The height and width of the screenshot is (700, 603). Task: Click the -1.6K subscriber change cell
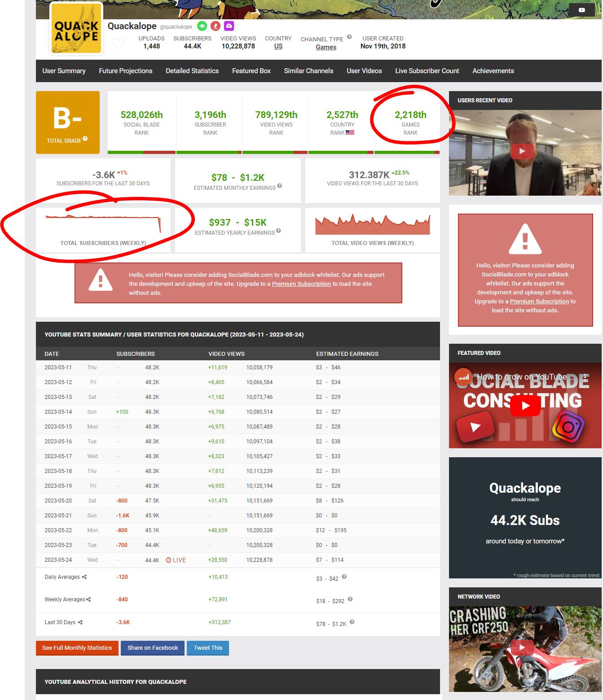click(x=123, y=516)
